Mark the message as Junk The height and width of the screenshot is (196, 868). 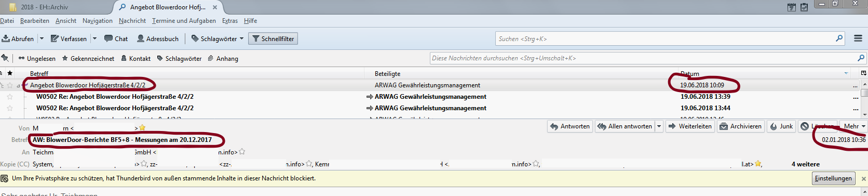pos(782,126)
